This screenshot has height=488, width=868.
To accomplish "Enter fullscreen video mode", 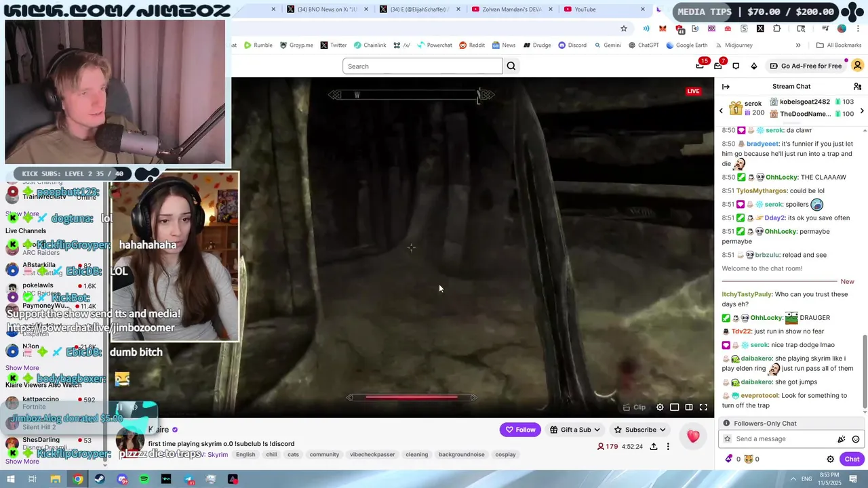I will coord(703,407).
